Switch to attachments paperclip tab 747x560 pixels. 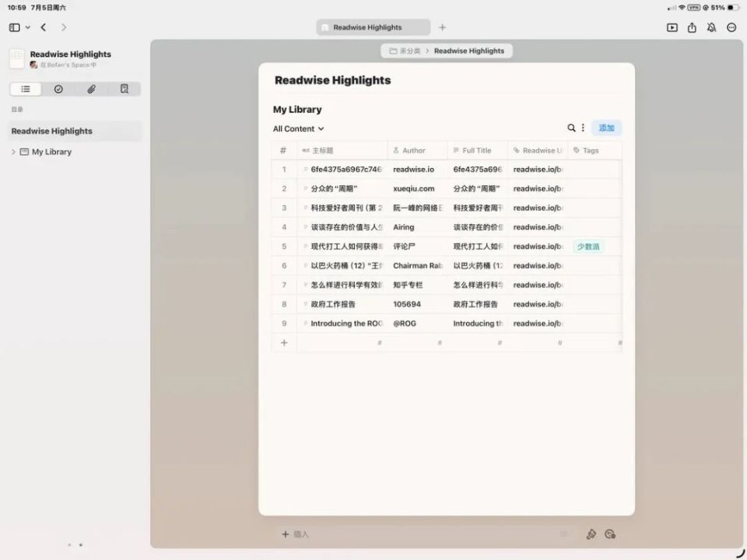(x=92, y=89)
